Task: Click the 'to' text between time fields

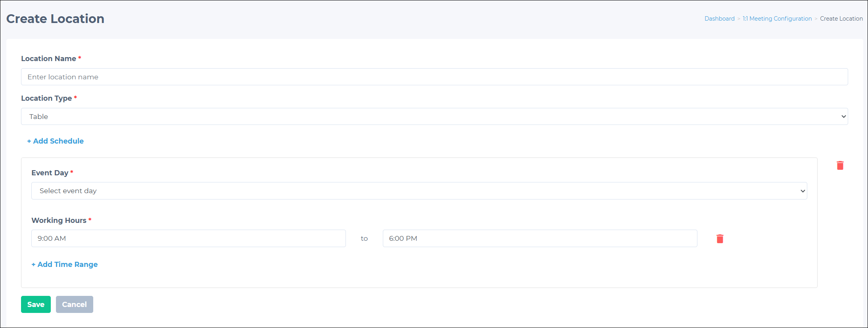Action: (x=364, y=238)
